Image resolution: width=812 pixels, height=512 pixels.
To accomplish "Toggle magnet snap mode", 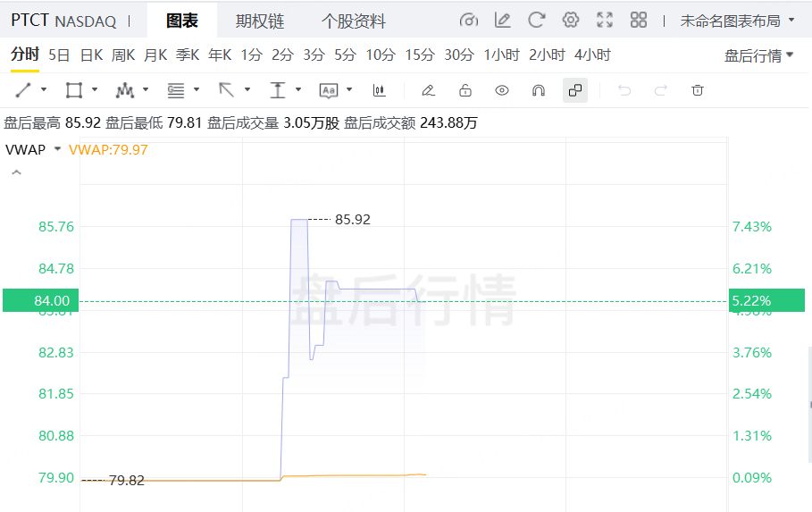I will (539, 90).
